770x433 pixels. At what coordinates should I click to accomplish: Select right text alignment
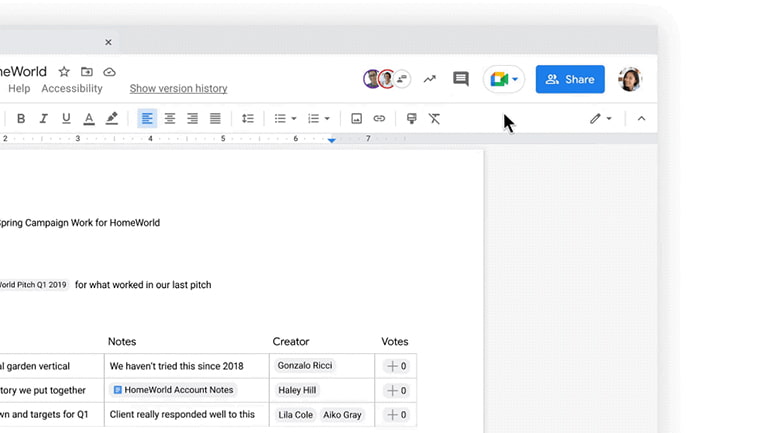(x=192, y=118)
